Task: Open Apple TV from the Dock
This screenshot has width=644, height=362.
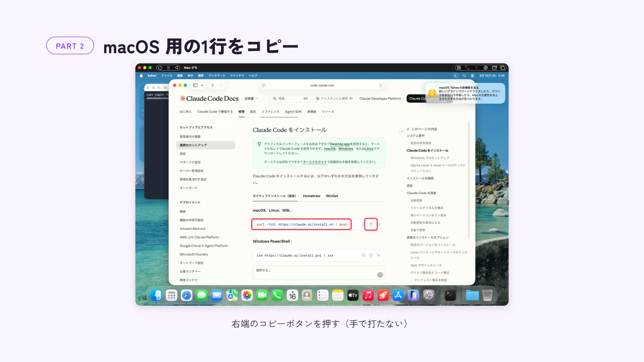Action: (353, 295)
